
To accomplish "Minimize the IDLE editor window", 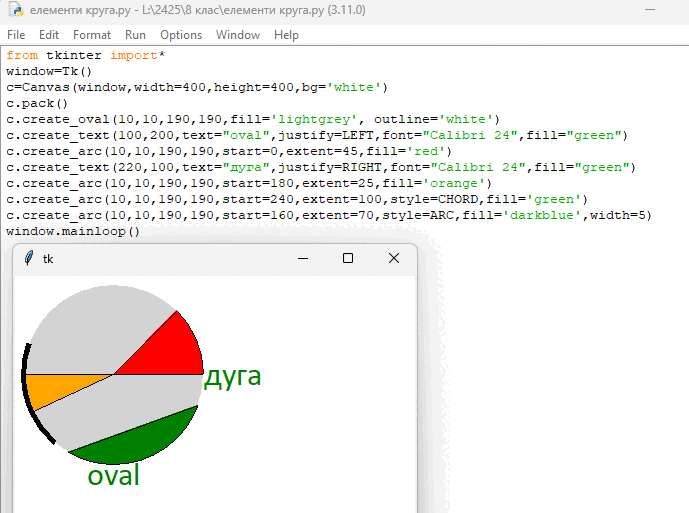I will click(650, 10).
